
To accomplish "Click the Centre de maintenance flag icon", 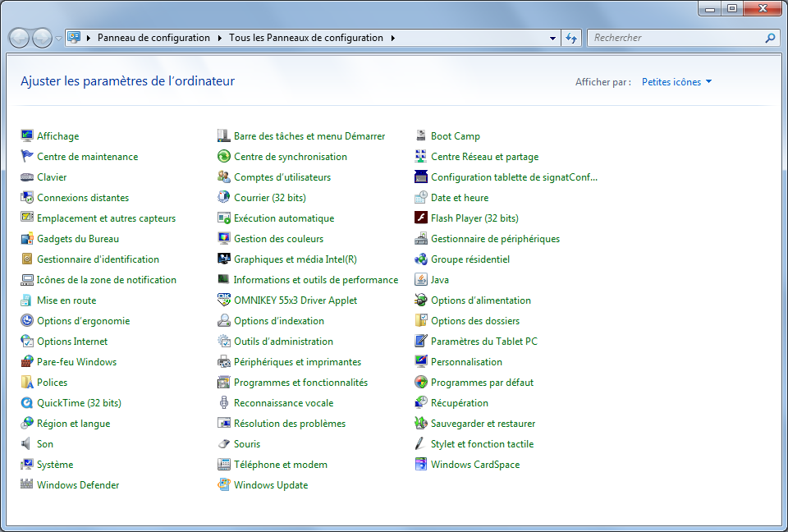I will point(26,156).
